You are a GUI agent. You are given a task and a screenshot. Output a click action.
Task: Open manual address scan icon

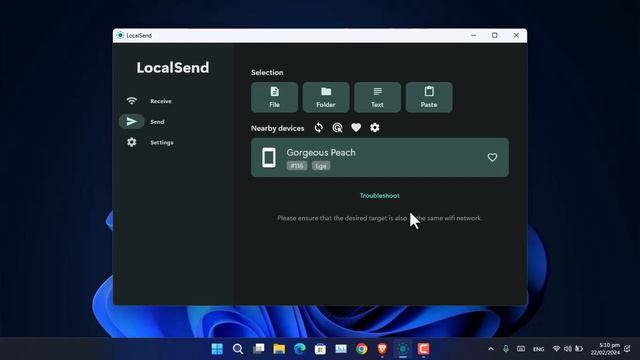tap(337, 128)
